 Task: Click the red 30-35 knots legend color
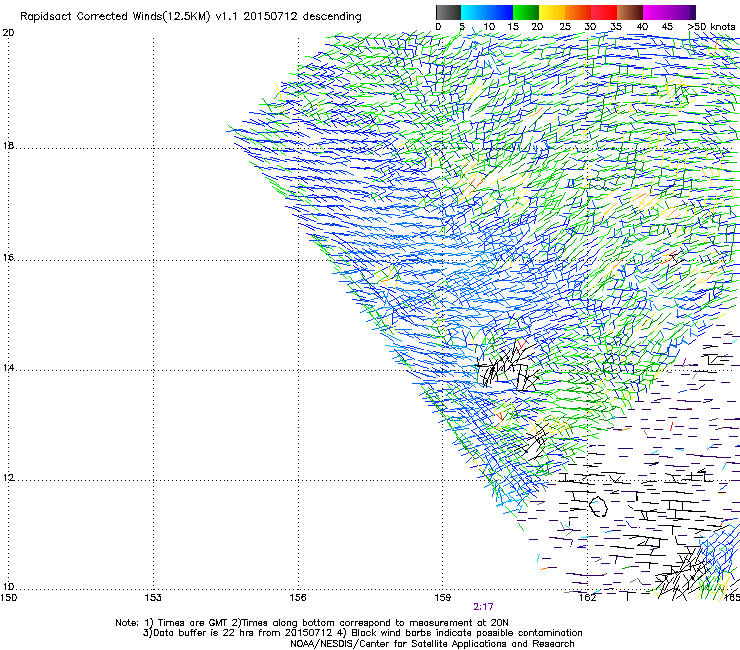[x=604, y=12]
